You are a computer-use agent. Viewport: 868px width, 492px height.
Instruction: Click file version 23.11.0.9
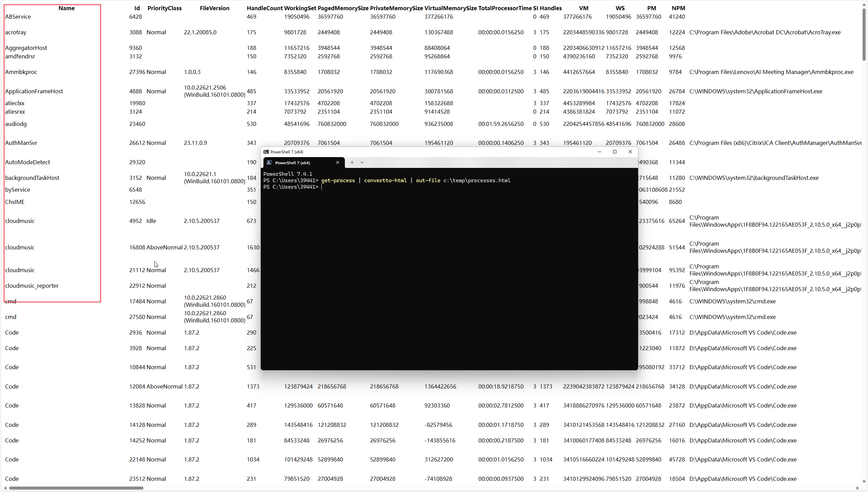pos(195,143)
